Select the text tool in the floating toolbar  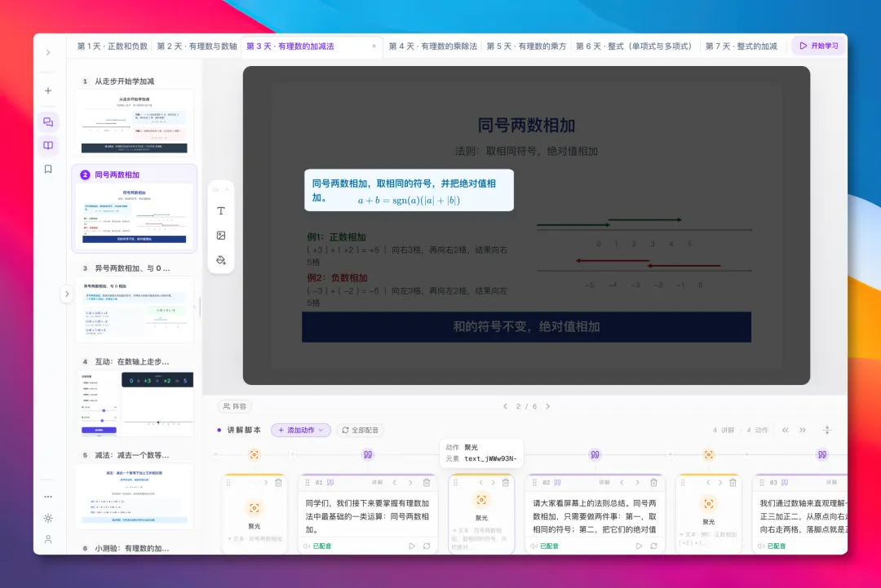[x=221, y=210]
